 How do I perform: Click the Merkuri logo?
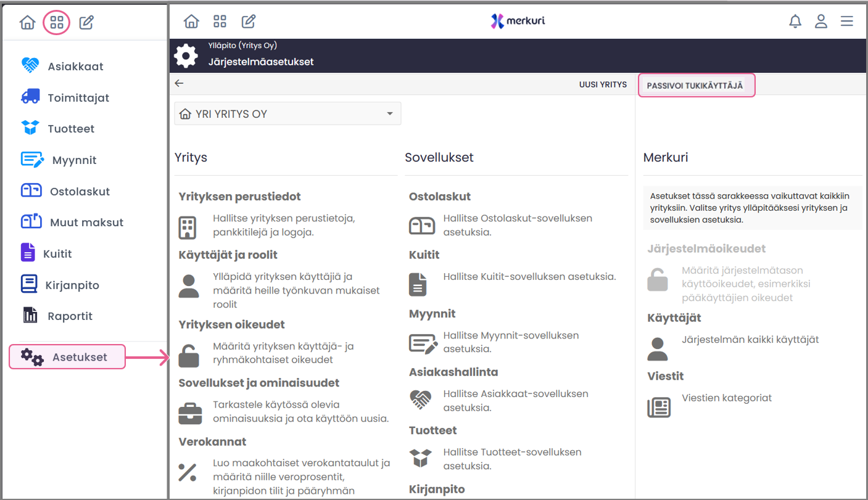(518, 21)
